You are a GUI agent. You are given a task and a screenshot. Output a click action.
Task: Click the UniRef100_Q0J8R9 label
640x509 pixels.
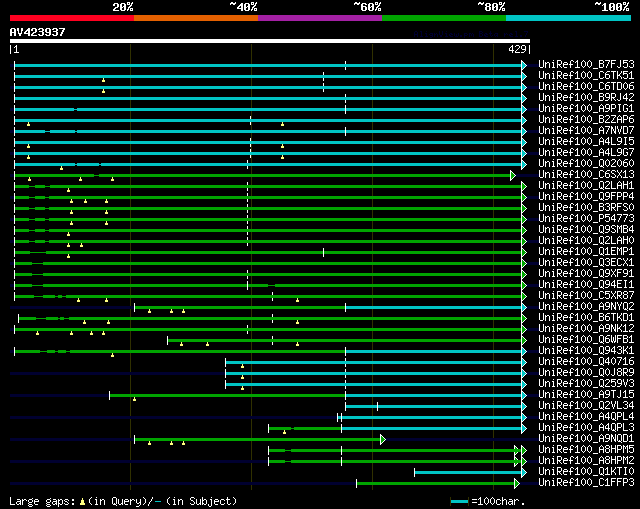click(586, 373)
